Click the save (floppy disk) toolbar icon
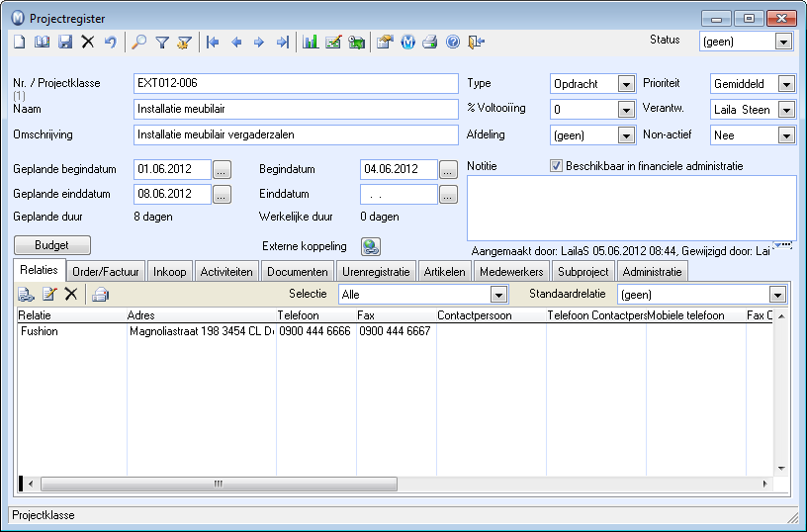Viewport: 807px width, 532px height. tap(65, 43)
